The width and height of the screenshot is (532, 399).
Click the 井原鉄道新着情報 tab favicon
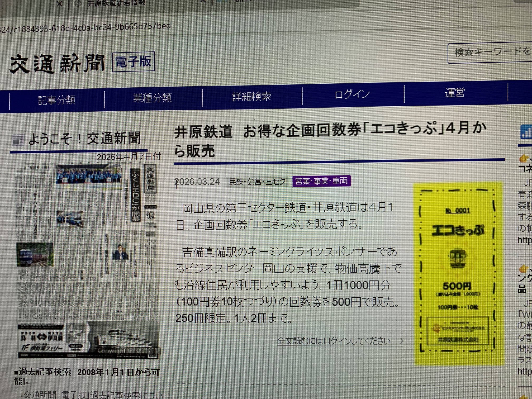click(78, 4)
